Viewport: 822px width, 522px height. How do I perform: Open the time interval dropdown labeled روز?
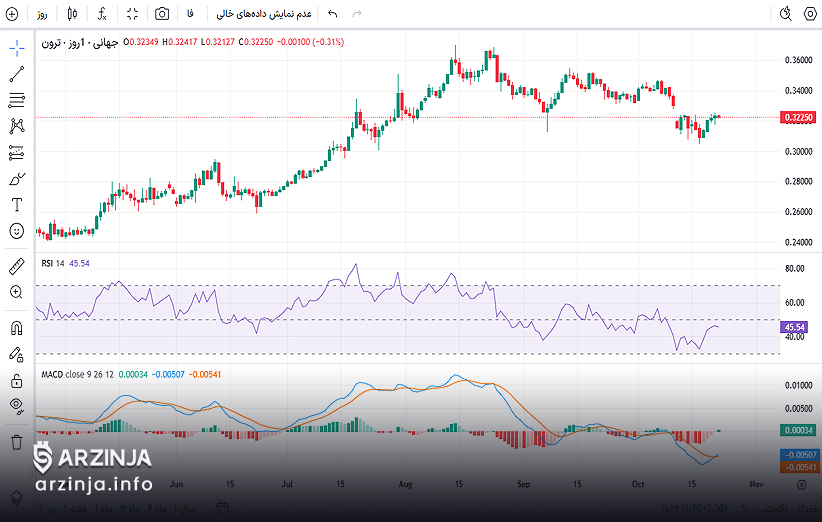[x=42, y=14]
